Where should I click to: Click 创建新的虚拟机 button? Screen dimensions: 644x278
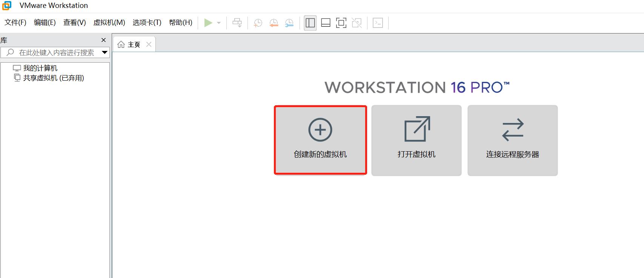(x=320, y=140)
